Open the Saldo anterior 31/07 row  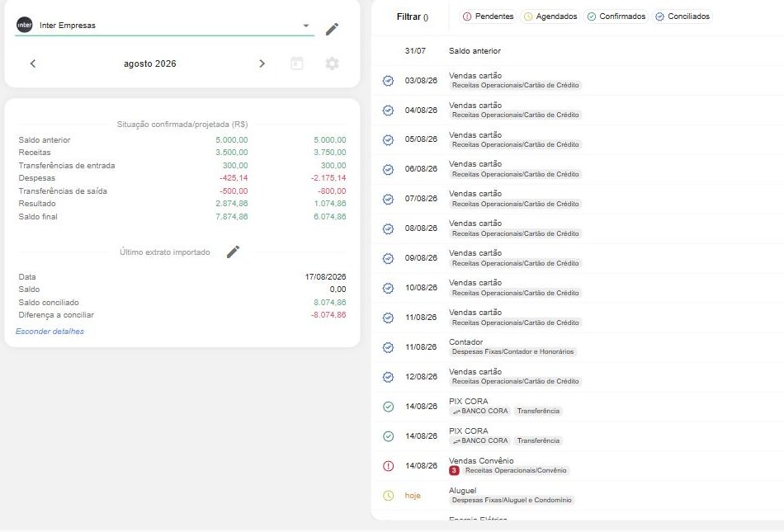[x=578, y=51]
